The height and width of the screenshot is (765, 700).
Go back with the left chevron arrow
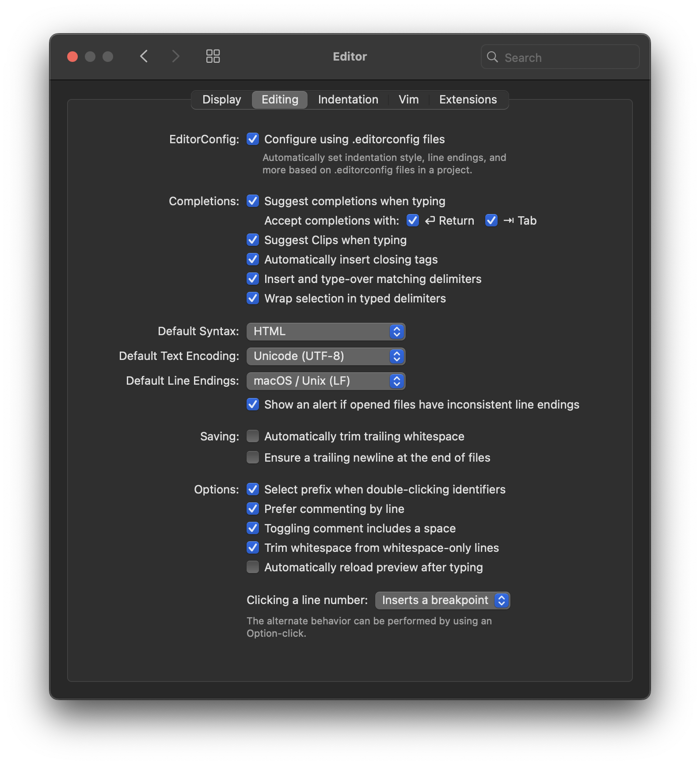[144, 56]
